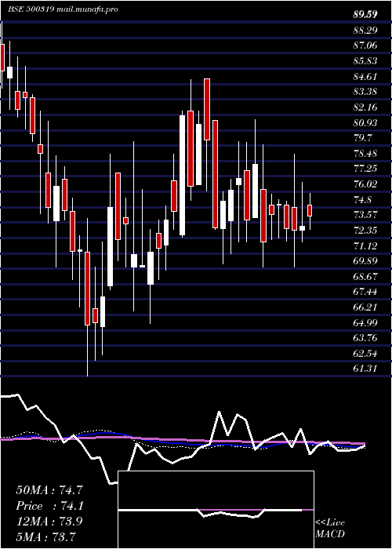Click the 84.61 price axis label

tap(365, 76)
